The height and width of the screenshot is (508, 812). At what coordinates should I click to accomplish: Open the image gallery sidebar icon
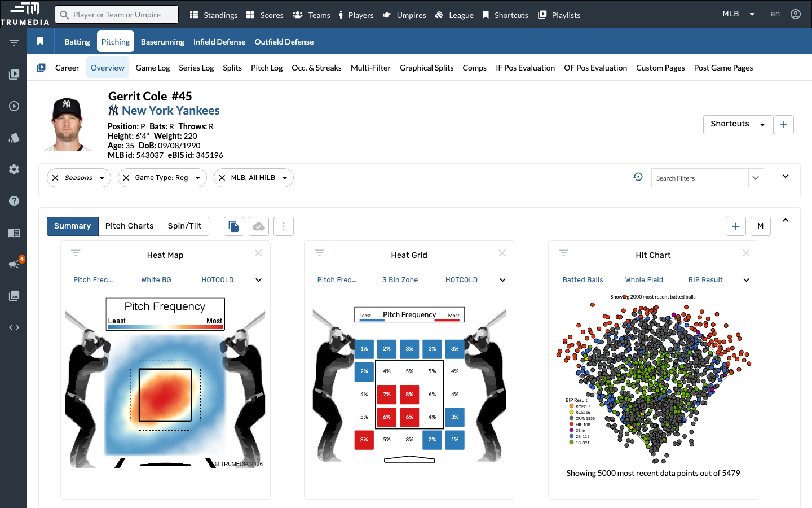tap(14, 296)
